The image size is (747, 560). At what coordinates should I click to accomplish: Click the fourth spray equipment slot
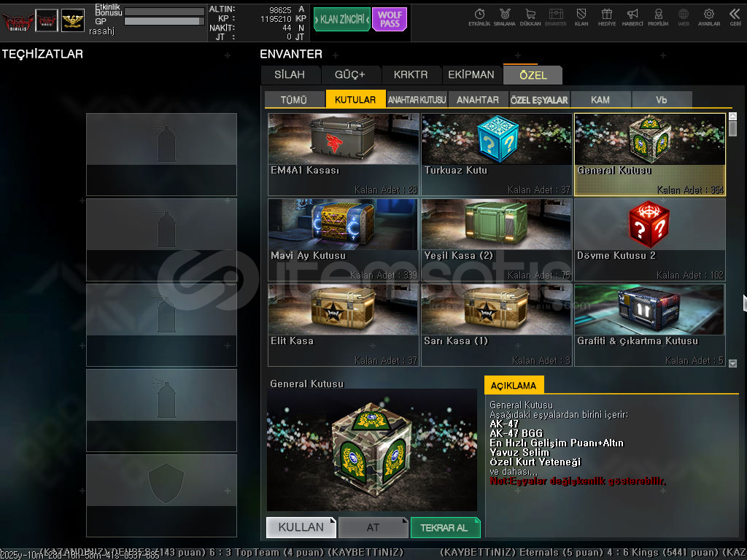pyautogui.click(x=161, y=411)
